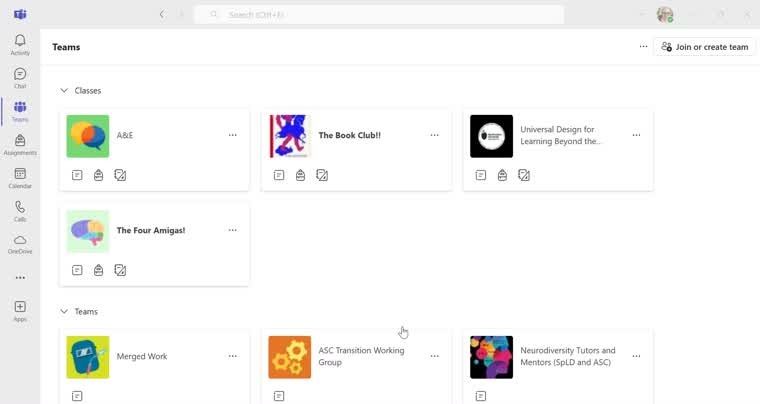Collapse the Classes section
This screenshot has height=404, width=760.
tap(64, 91)
